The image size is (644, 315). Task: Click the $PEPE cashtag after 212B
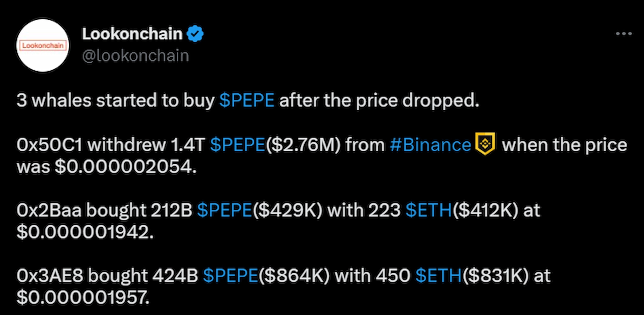224,210
